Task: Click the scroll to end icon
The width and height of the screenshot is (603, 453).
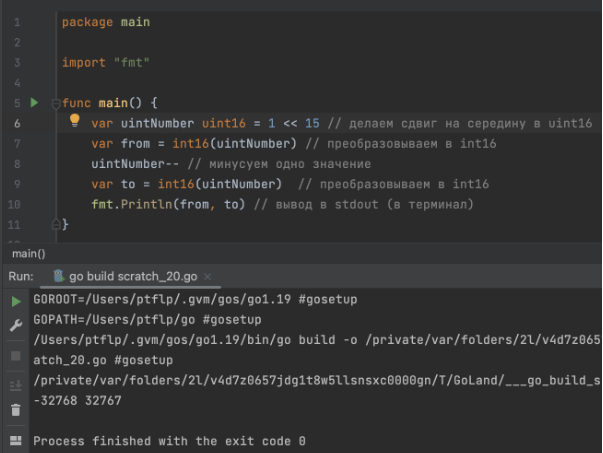Action: click(x=15, y=384)
